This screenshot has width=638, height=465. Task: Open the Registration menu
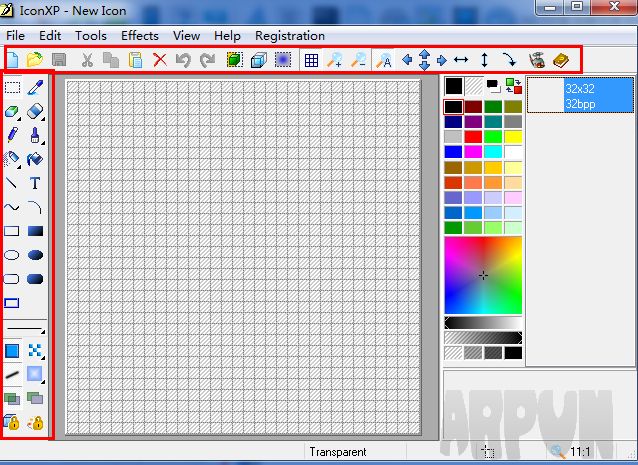point(289,35)
